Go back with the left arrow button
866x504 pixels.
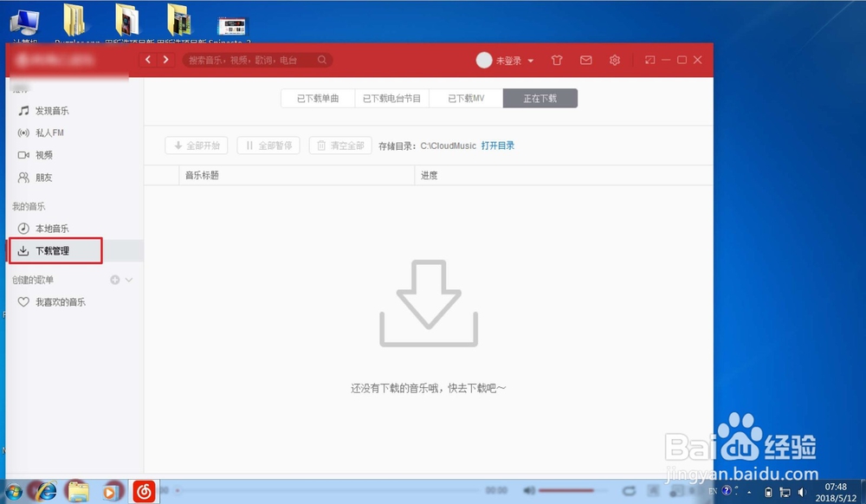tap(148, 60)
